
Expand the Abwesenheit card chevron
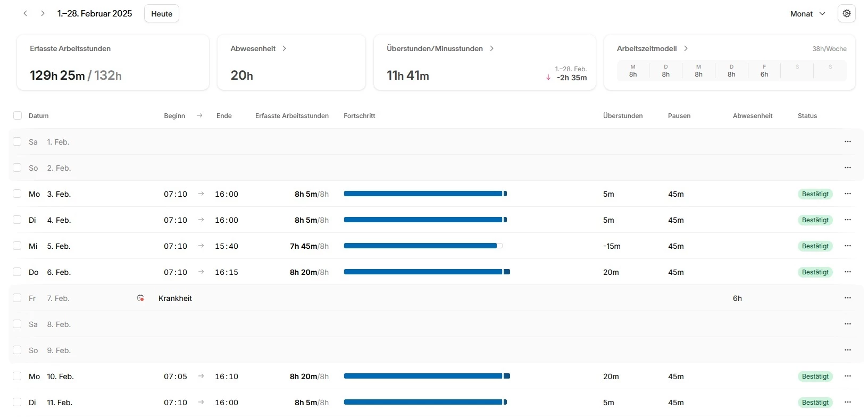point(285,48)
